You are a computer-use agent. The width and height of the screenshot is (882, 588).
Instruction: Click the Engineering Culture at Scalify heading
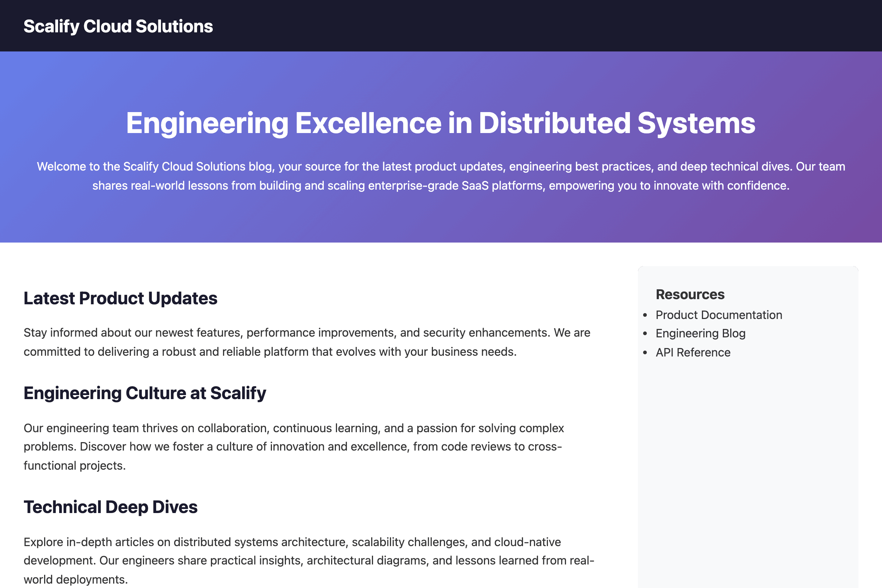(x=145, y=393)
